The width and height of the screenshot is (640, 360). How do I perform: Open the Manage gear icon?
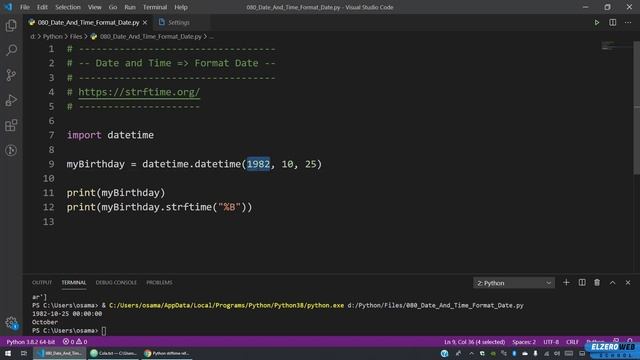[x=11, y=323]
